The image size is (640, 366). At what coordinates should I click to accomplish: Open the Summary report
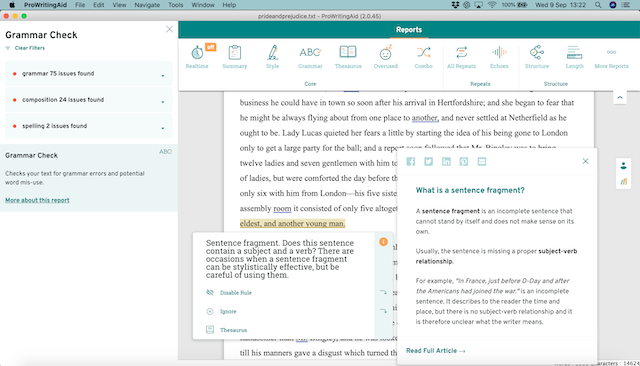(235, 57)
